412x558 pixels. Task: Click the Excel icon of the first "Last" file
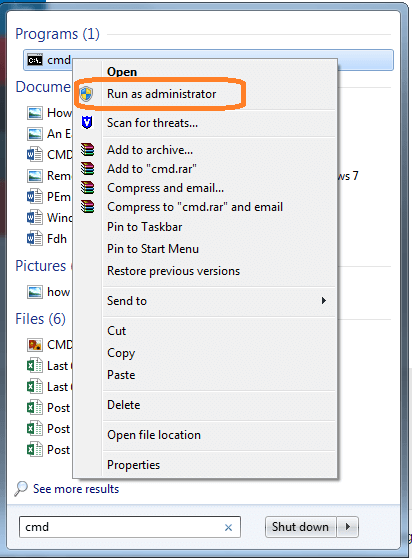click(x=35, y=366)
